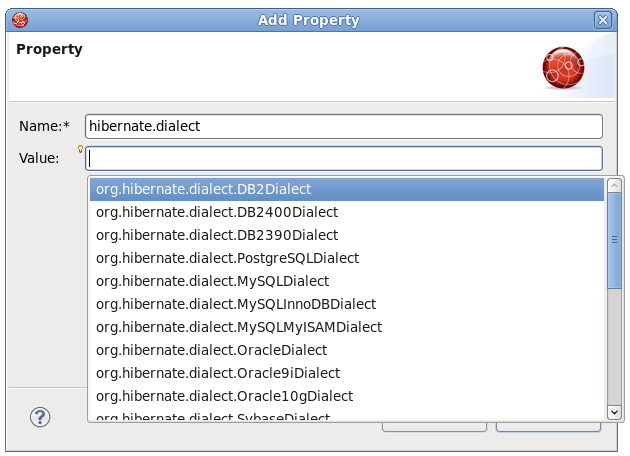The height and width of the screenshot is (456, 630).
Task: Click the scrollbar up arrow in suggestion list
Action: click(x=614, y=187)
